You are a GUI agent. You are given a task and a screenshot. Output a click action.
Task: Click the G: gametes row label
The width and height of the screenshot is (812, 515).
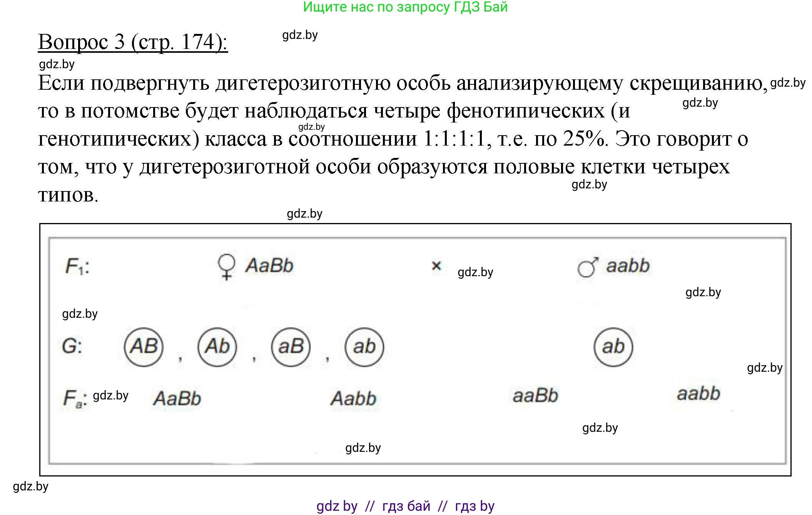[x=72, y=346]
